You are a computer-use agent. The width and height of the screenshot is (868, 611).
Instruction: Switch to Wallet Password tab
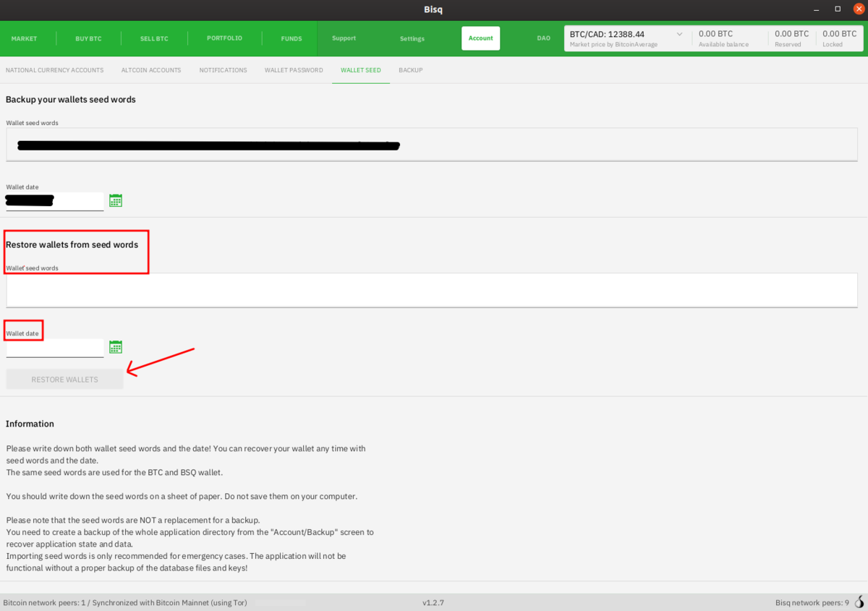click(x=294, y=70)
